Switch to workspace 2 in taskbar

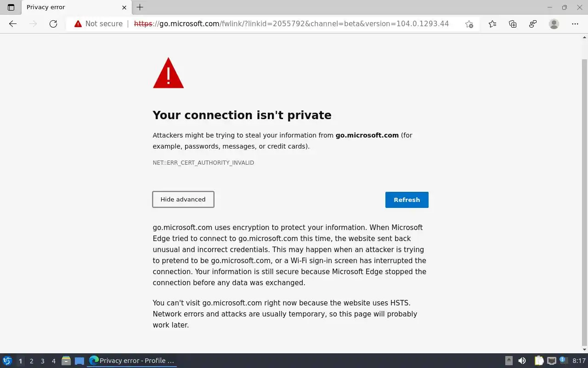31,361
